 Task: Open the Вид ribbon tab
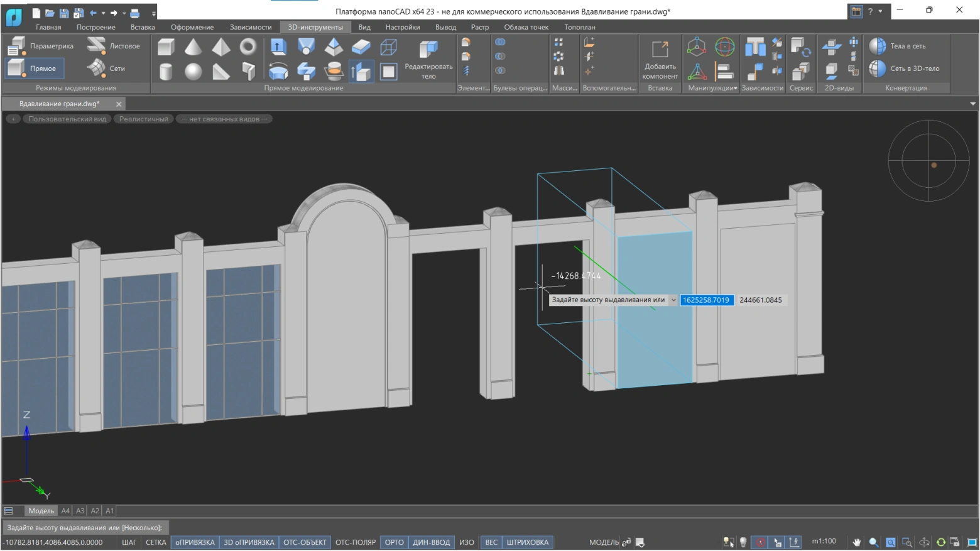coord(364,27)
